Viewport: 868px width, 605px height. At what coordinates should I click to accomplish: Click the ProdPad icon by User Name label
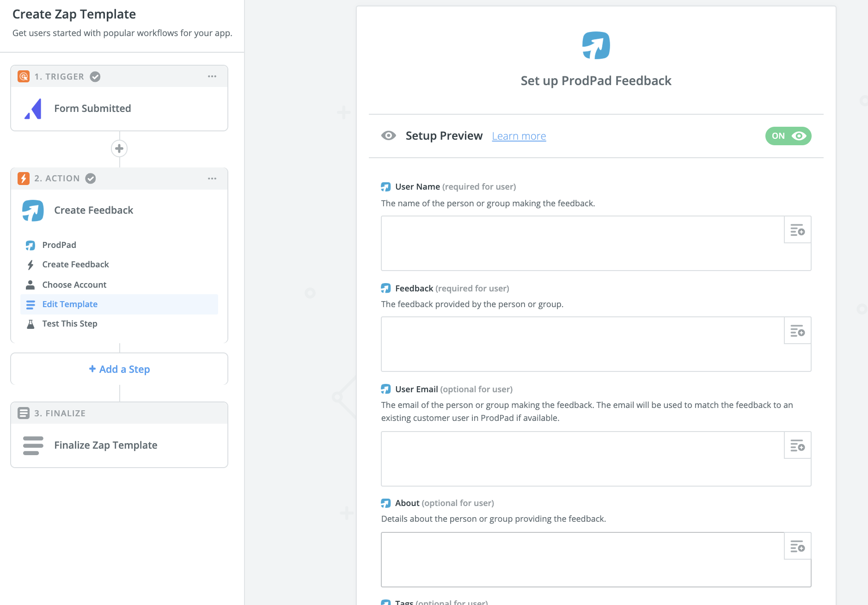click(386, 187)
